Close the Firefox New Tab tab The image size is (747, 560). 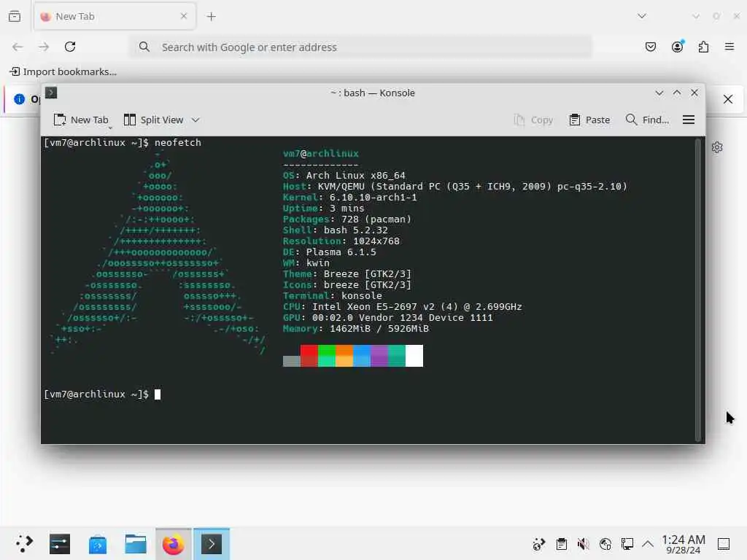coord(184,16)
